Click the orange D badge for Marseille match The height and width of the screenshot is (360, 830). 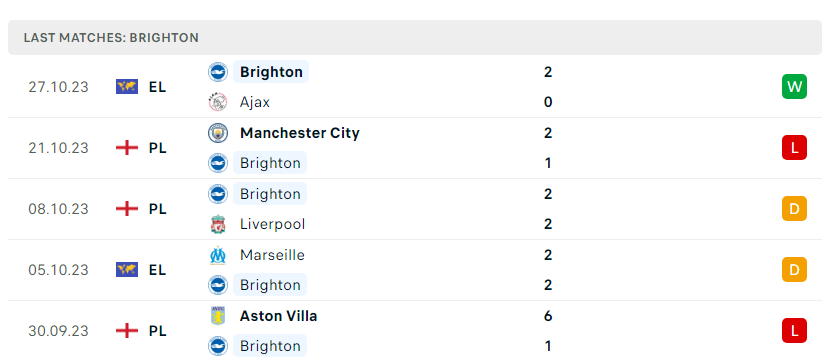tap(794, 270)
